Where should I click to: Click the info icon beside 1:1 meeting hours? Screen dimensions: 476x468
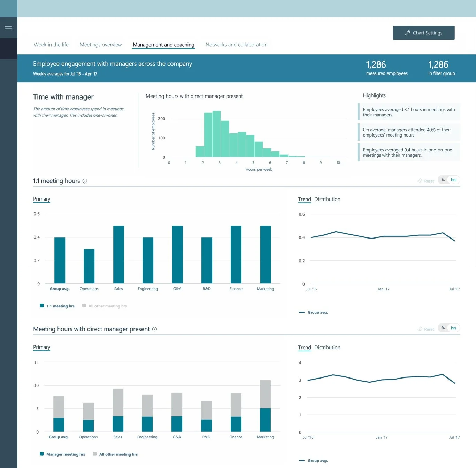(85, 181)
